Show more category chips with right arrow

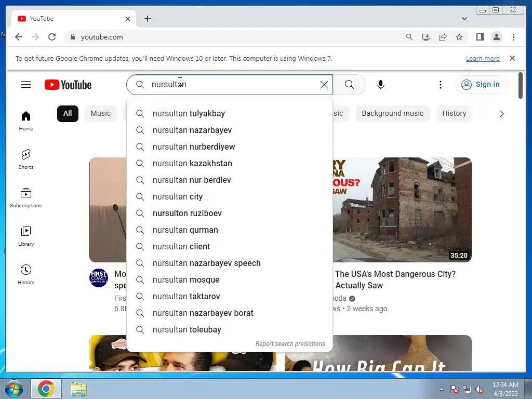coord(502,114)
